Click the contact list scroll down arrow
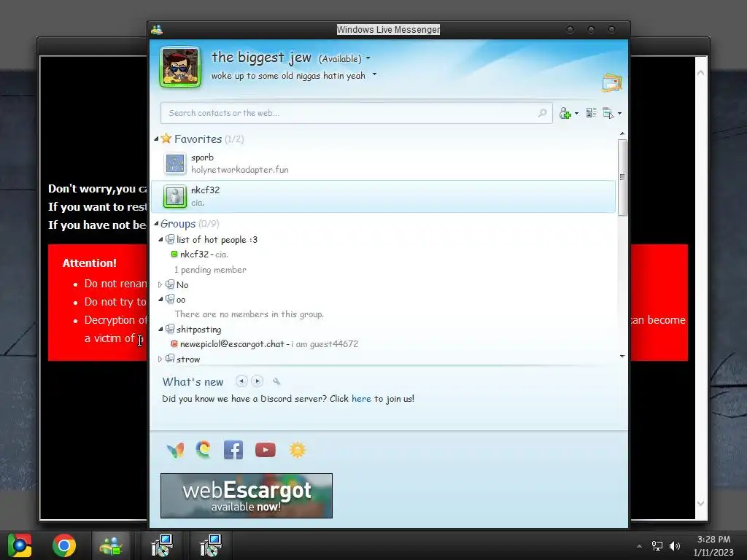The image size is (747, 560). click(622, 356)
